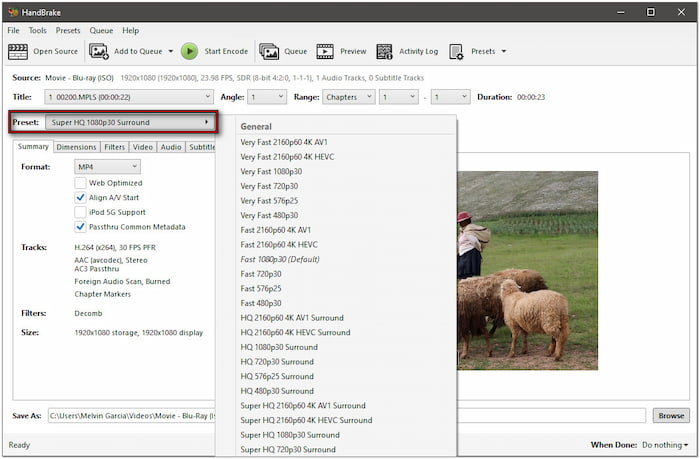The height and width of the screenshot is (459, 700).
Task: Select preset Very Fast 480p30
Action: (269, 215)
